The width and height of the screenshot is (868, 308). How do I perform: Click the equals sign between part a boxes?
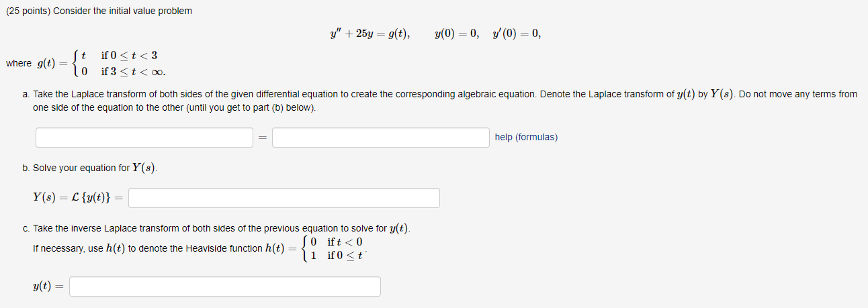pyautogui.click(x=263, y=138)
